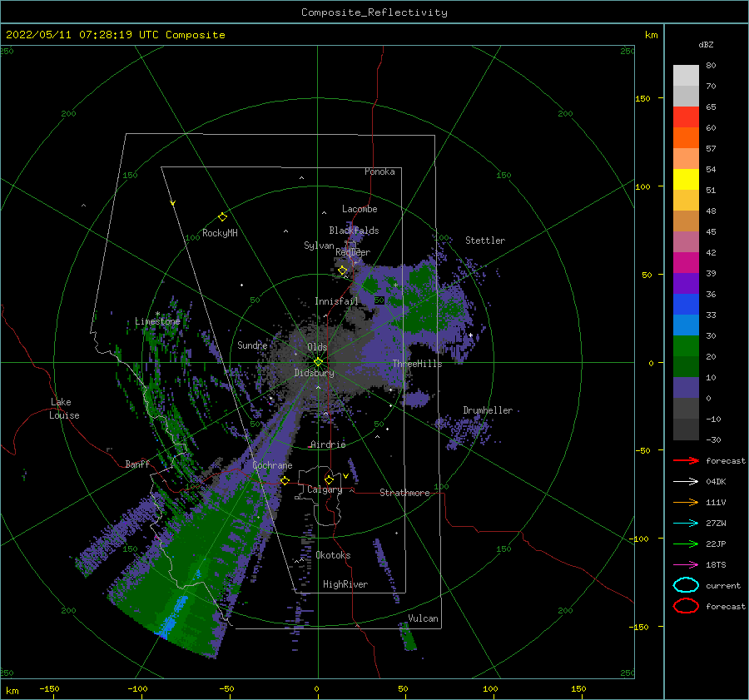Click the 27ZW legend label text

coord(716,524)
